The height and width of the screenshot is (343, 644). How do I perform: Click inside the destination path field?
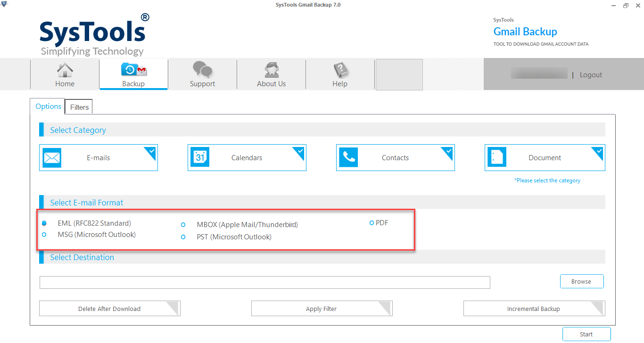coord(264,282)
